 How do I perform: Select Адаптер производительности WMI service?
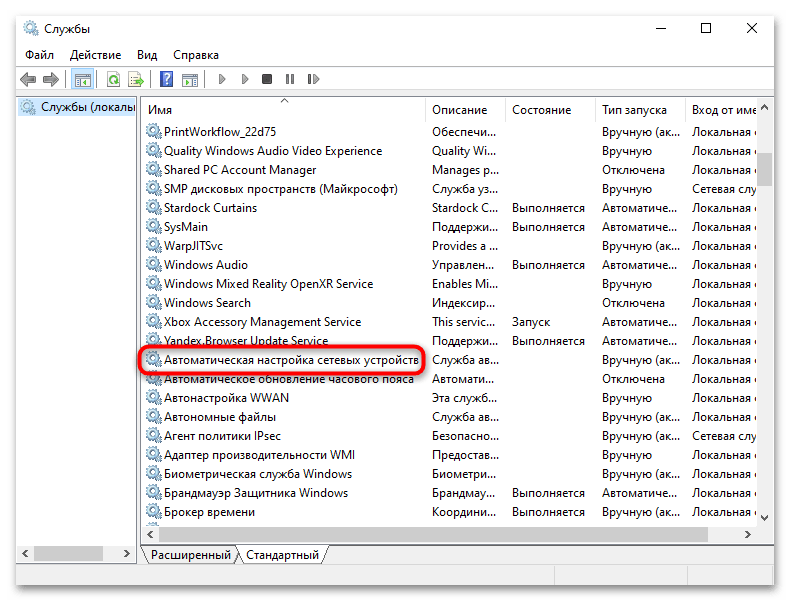(259, 454)
